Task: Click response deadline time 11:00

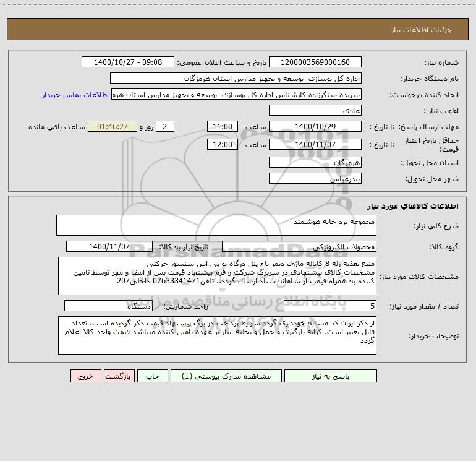Action: coord(222,127)
